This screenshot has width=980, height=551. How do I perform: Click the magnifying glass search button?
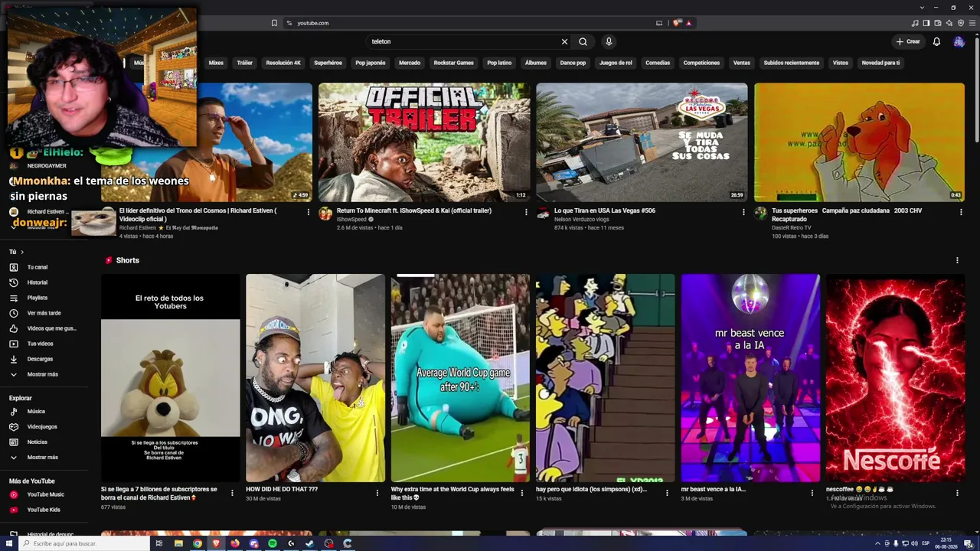(x=583, y=41)
